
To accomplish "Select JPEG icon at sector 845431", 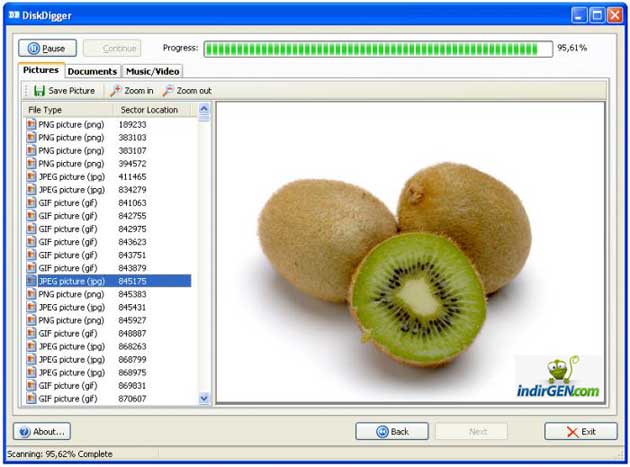I will 31,307.
